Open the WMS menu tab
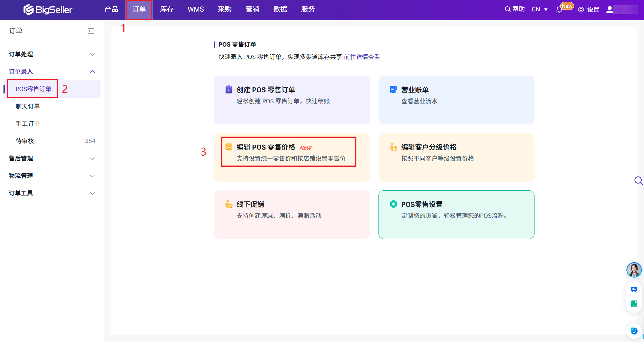 (x=196, y=9)
